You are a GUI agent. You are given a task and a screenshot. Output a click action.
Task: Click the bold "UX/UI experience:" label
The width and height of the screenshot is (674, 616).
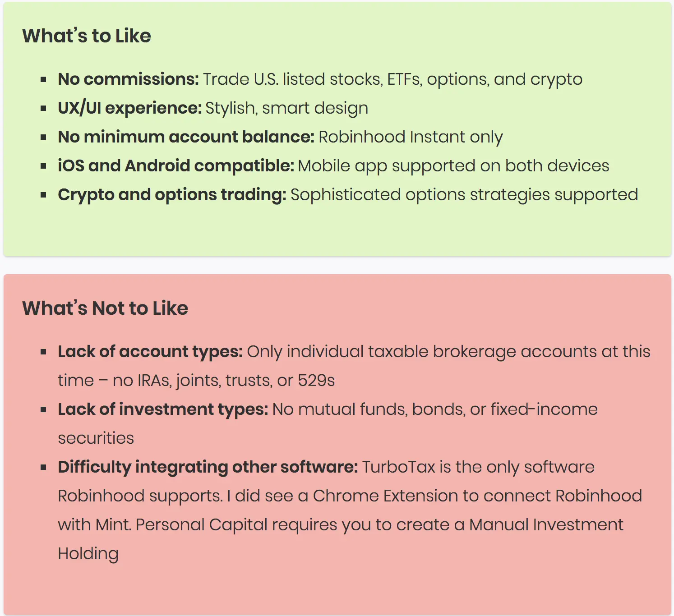point(130,108)
